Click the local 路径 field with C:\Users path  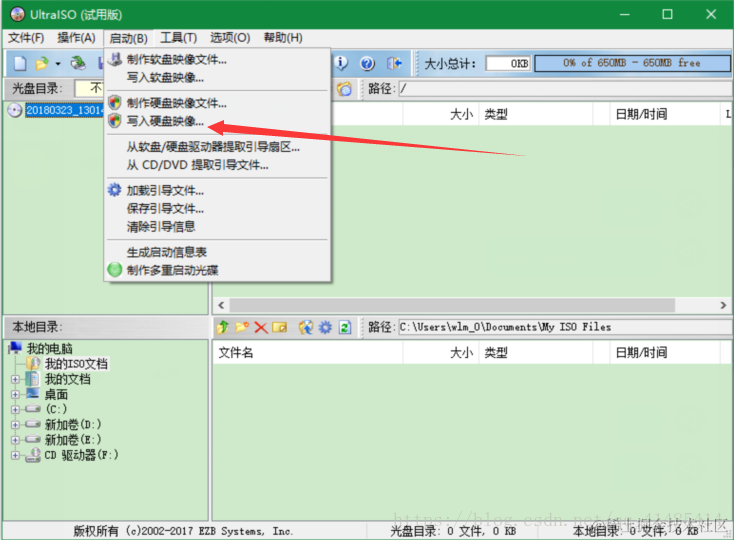coord(565,327)
